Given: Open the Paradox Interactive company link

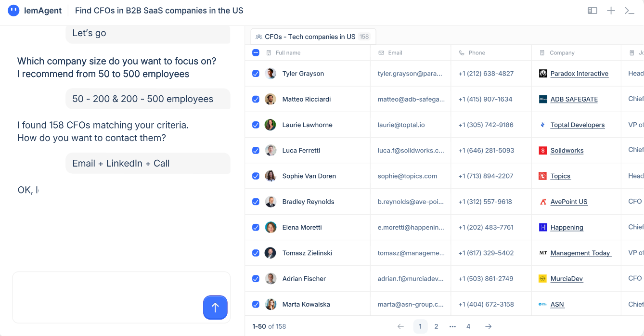Looking at the screenshot, I should [x=580, y=74].
